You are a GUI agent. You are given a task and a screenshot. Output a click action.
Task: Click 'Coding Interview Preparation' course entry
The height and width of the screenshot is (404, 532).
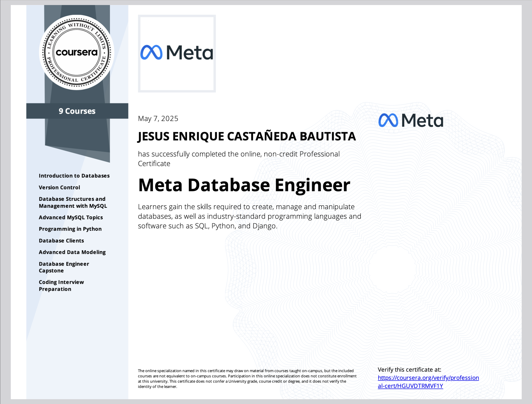coord(61,286)
